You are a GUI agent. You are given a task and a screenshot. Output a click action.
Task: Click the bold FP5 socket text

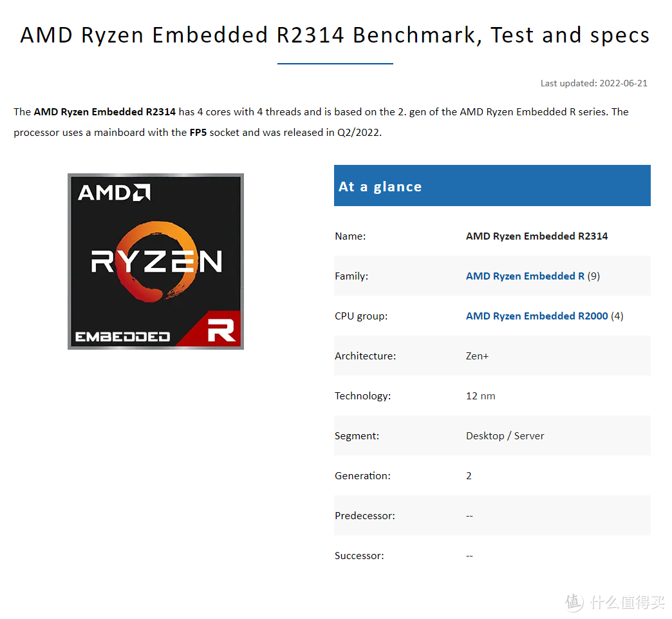point(198,133)
